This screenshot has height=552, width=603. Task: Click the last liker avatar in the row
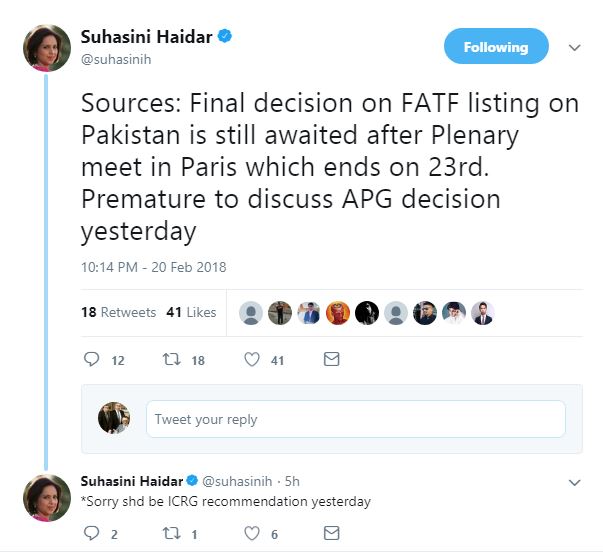[x=483, y=313]
